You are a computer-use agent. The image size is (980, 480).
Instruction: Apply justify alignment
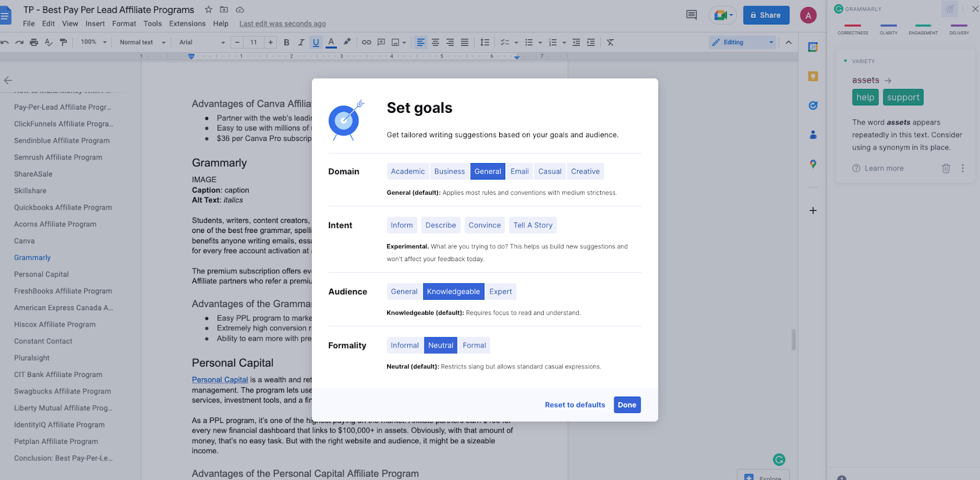tap(465, 42)
